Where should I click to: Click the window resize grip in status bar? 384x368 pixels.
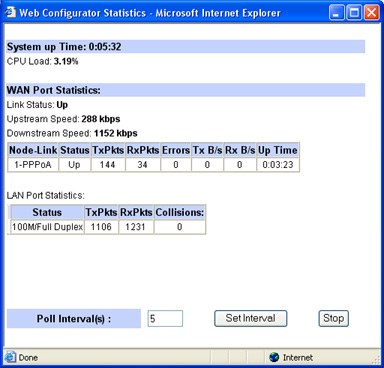(376, 360)
